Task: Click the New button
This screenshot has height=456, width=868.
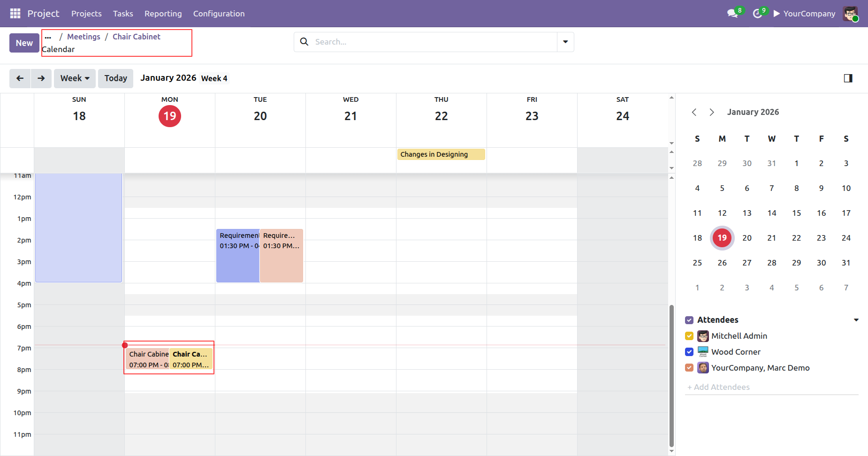Action: click(24, 43)
